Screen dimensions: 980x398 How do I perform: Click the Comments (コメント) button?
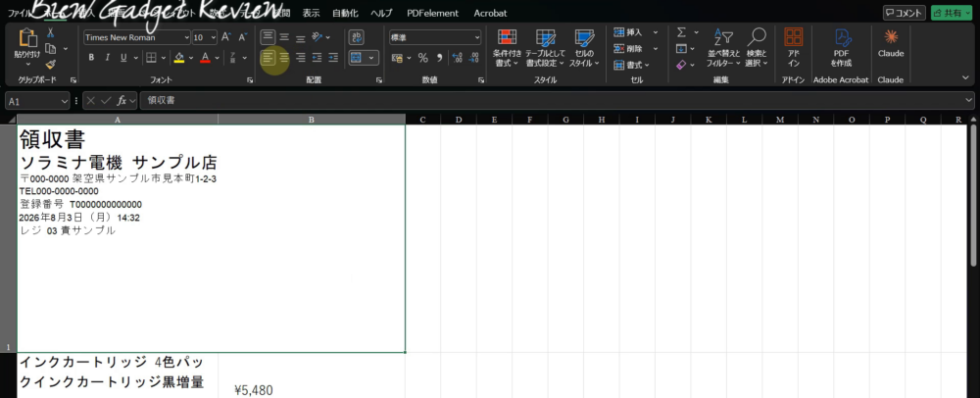(905, 13)
